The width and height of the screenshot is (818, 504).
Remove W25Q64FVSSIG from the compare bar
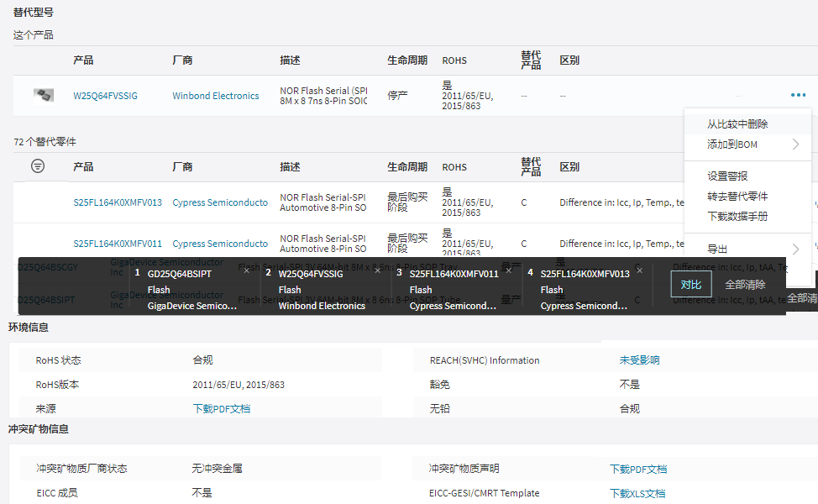[378, 270]
